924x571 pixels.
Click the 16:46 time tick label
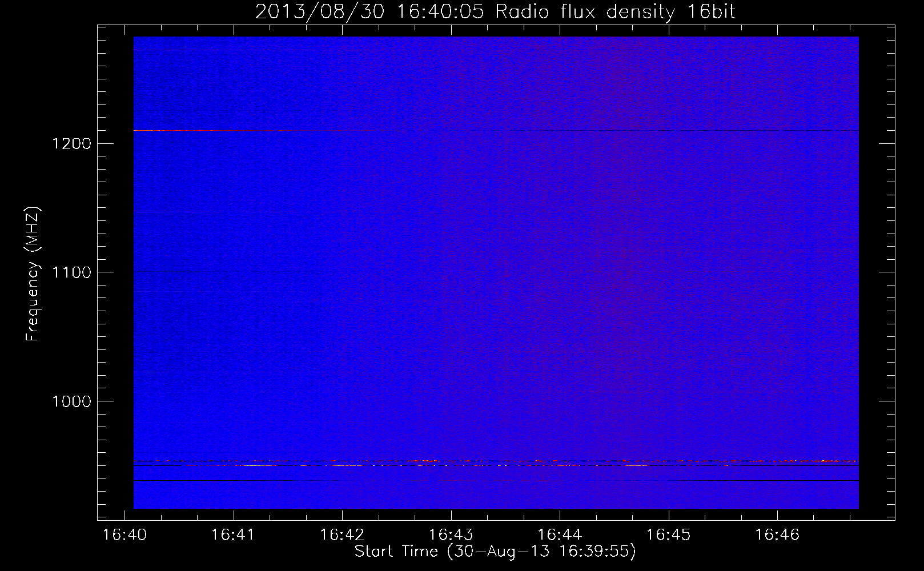point(777,535)
